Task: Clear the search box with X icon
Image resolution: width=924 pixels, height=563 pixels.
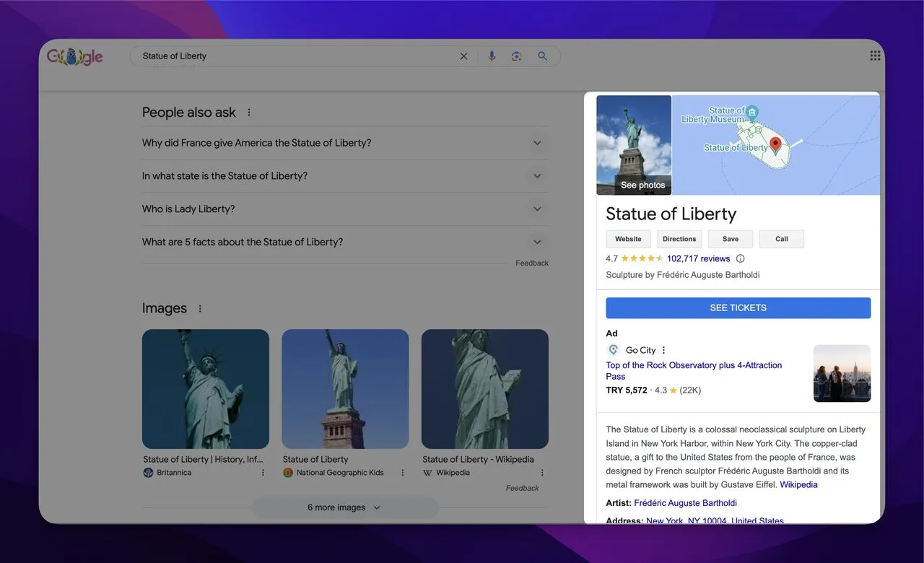Action: (x=463, y=56)
